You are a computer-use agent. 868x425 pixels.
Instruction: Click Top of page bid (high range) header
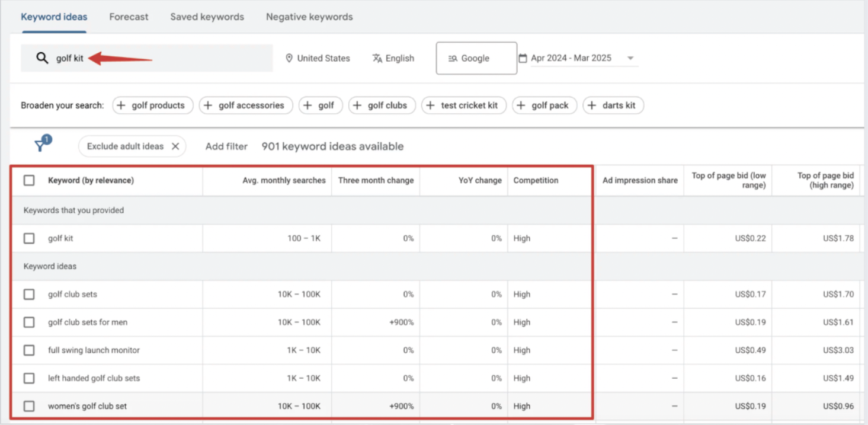[825, 180]
